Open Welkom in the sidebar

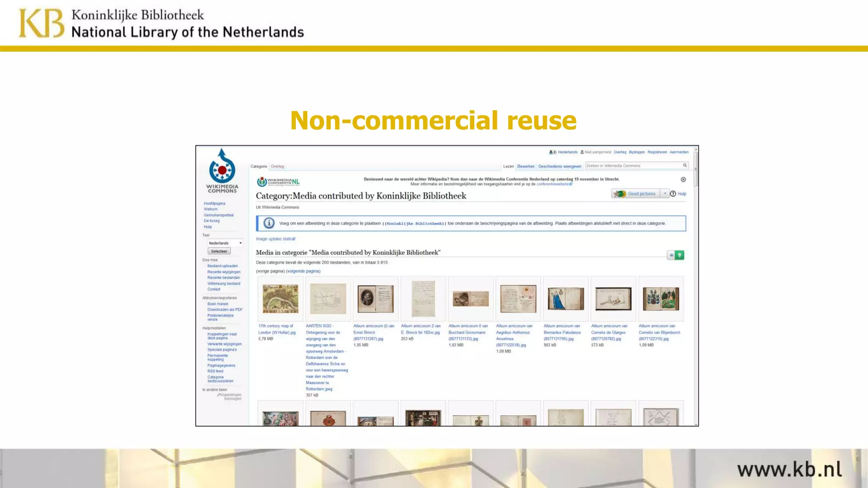point(211,209)
